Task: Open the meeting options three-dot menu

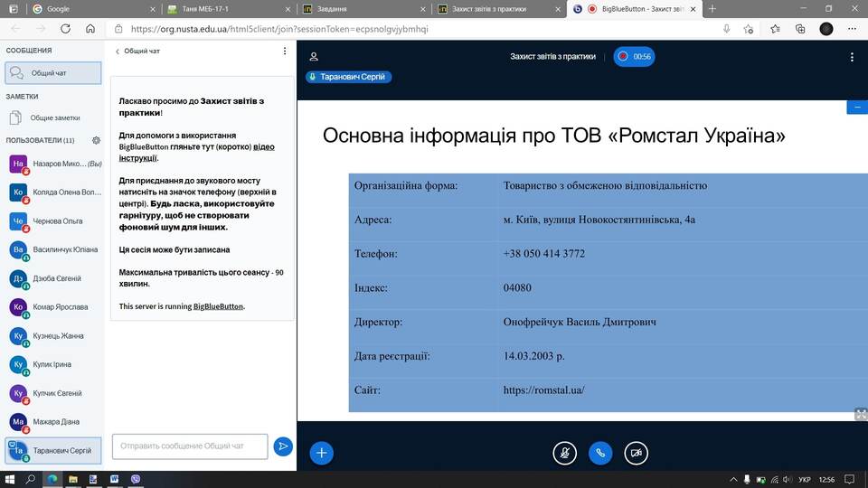Action: point(852,56)
